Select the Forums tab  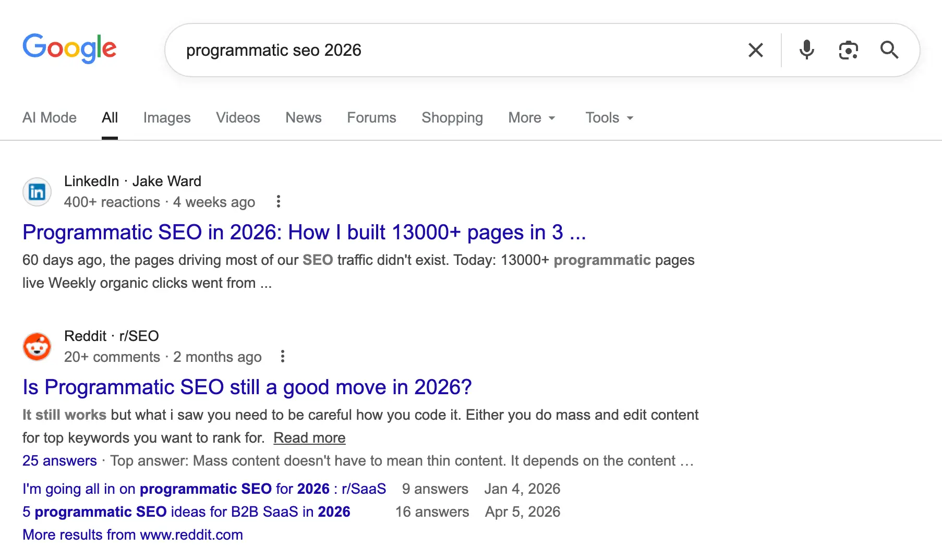pos(371,118)
